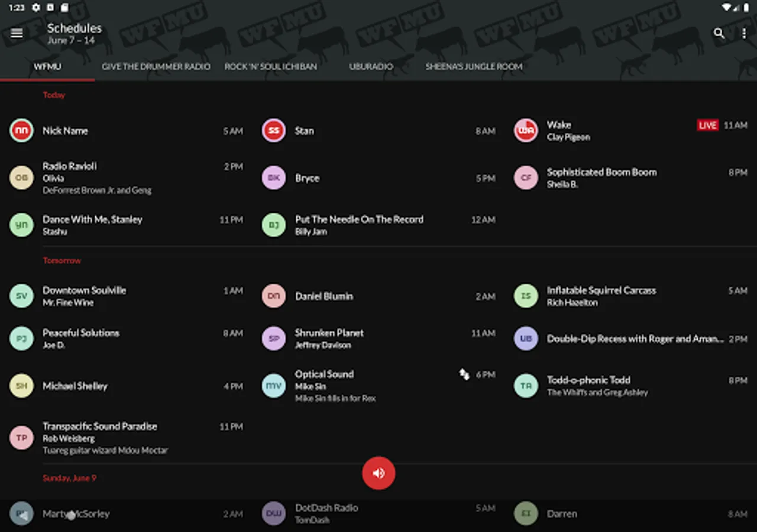Tap the Wake show avatar
This screenshot has width=757, height=532.
[526, 131]
